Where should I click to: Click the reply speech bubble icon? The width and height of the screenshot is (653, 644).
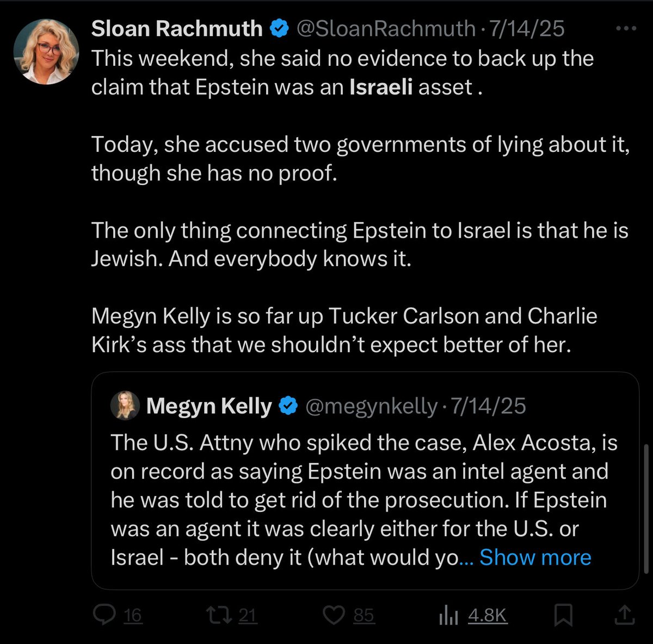pos(103,615)
